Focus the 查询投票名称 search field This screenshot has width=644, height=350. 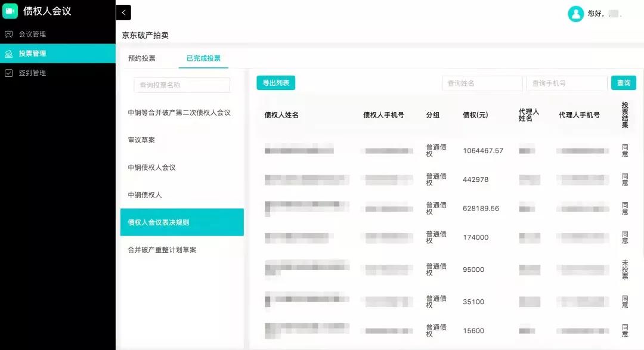(x=182, y=85)
